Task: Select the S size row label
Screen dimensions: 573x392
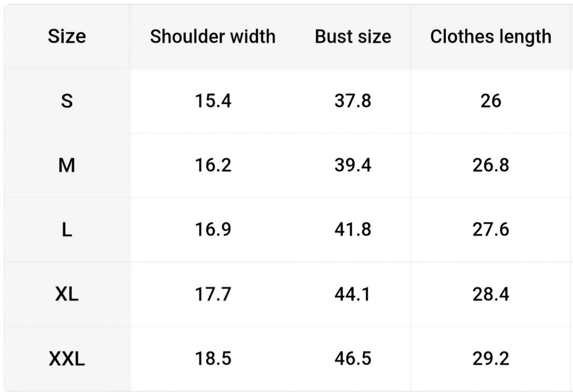Action: (x=67, y=101)
